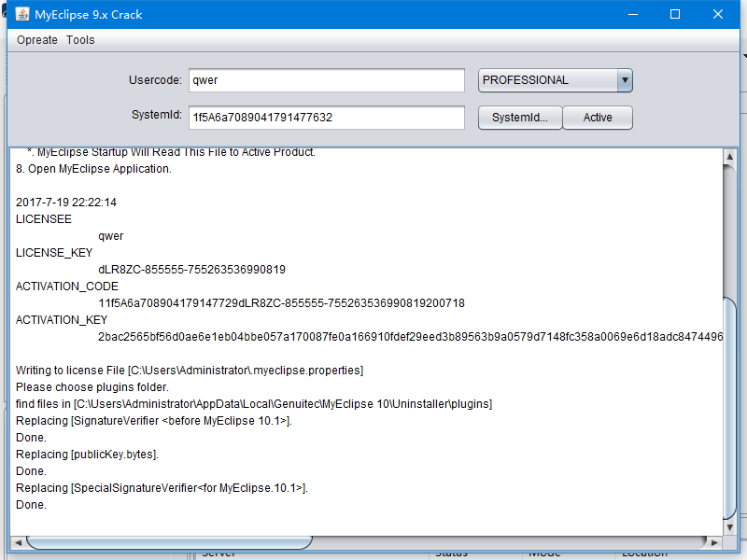Click 'Replacing [SignatureVerifier <before MyEclipse 10.1>]' line
The image size is (747, 560).
154,421
